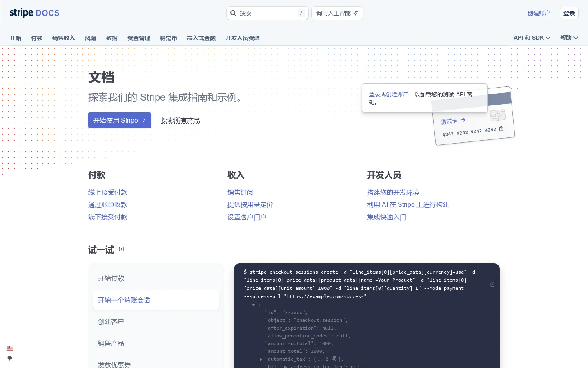Open the 付款 nav item
The width and height of the screenshot is (588, 368).
(37, 38)
